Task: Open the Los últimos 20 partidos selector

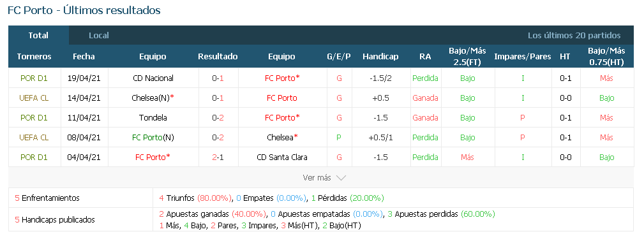Action: click(574, 35)
